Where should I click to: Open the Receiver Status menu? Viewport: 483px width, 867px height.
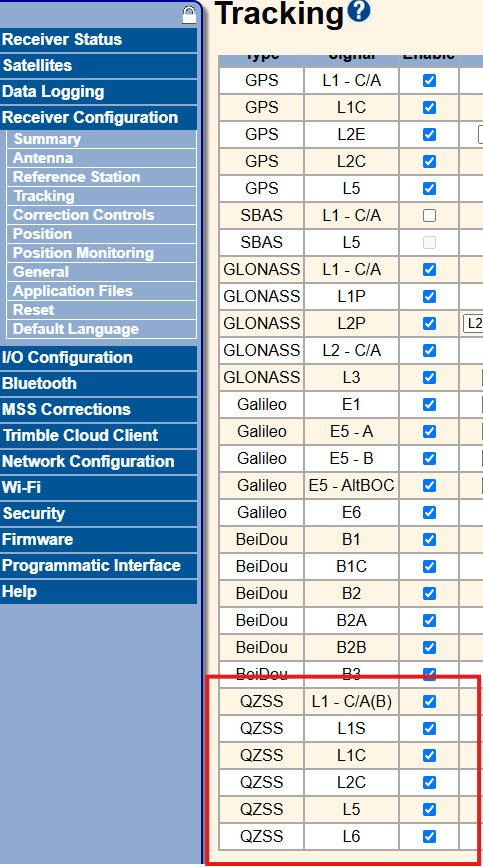tap(98, 40)
